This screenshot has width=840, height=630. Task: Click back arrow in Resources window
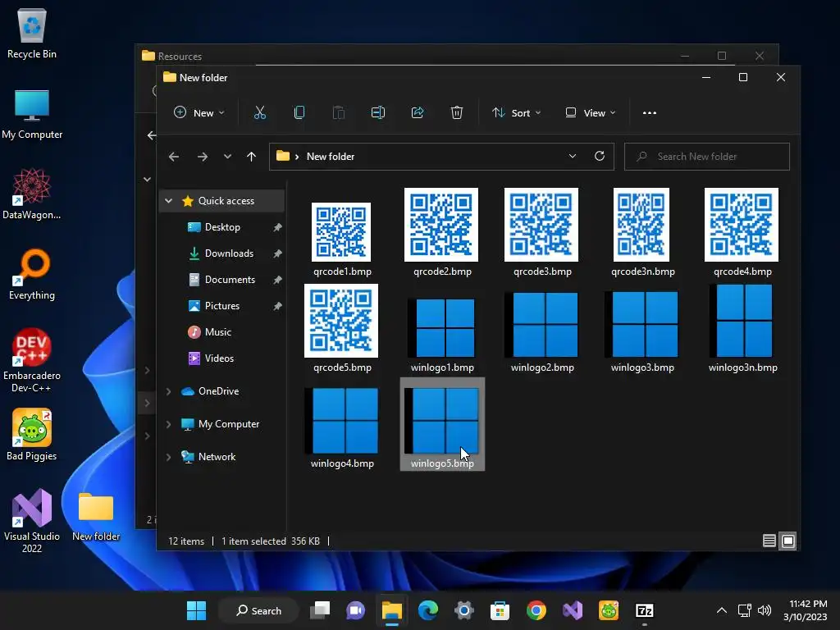152,135
